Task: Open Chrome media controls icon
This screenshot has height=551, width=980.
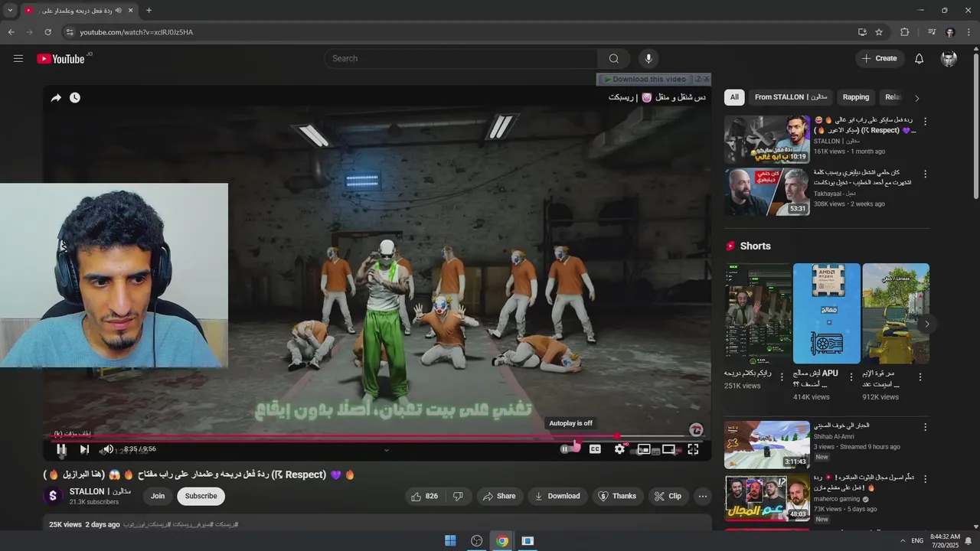Action: click(932, 32)
